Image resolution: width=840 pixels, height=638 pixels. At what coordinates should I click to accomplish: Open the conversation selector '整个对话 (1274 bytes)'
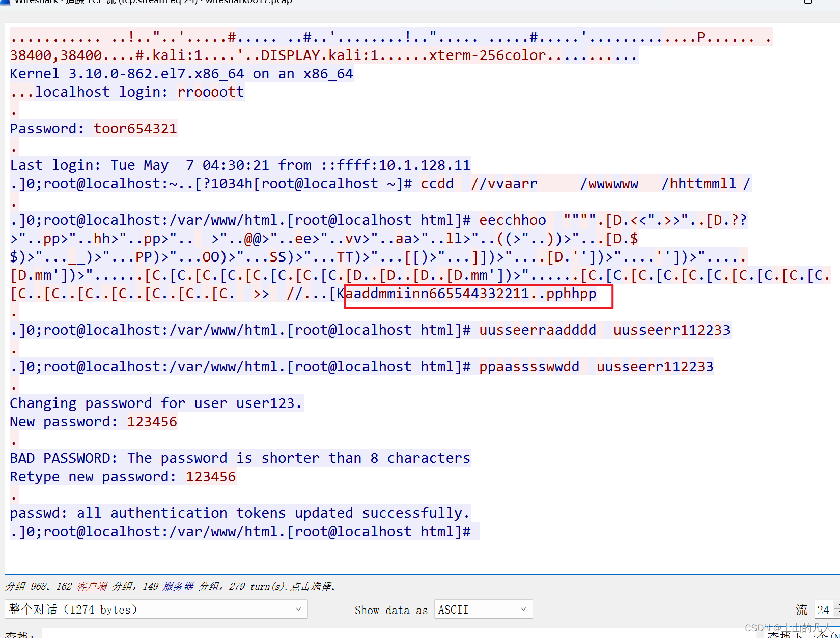pos(156,609)
